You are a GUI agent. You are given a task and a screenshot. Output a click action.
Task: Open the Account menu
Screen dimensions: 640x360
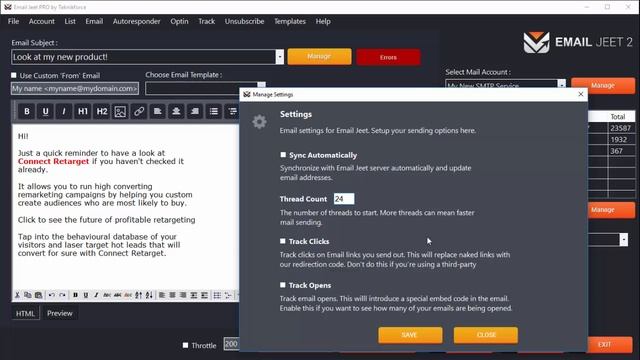42,21
